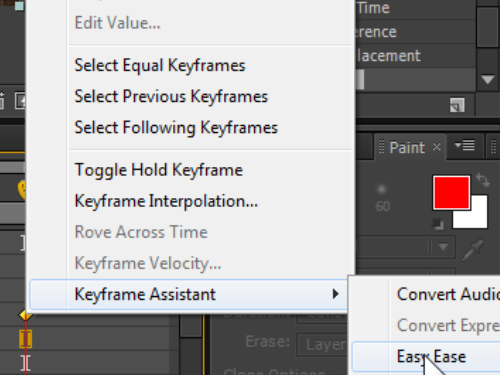The image size is (500, 375).
Task: Swap foreground and background colors arrow icon
Action: 483,180
